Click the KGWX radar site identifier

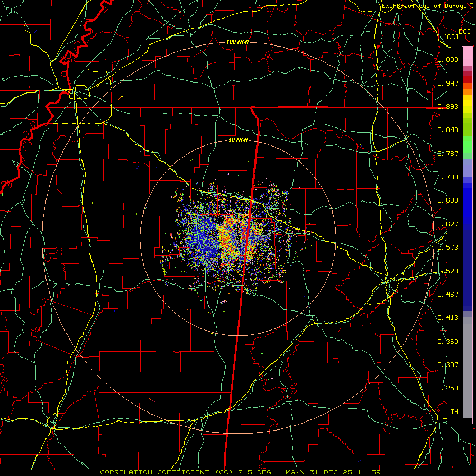click(296, 472)
